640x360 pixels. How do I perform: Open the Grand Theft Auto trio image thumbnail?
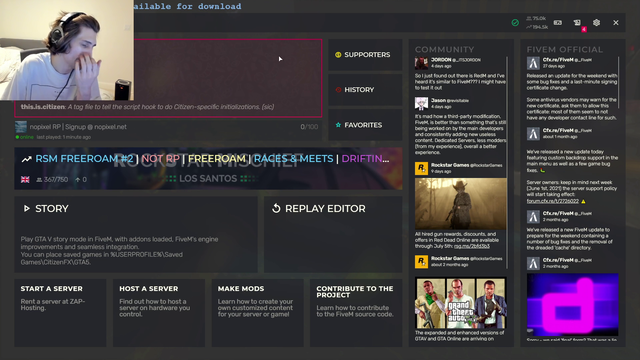click(460, 303)
